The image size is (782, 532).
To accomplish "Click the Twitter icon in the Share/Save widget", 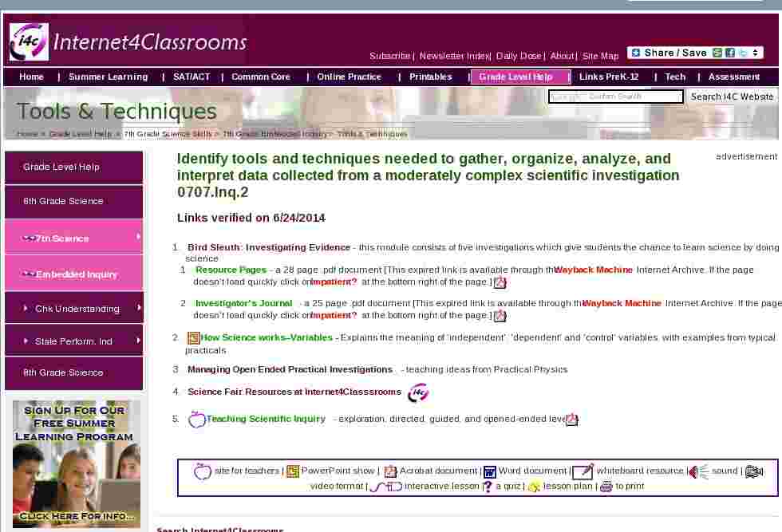I will [743, 53].
